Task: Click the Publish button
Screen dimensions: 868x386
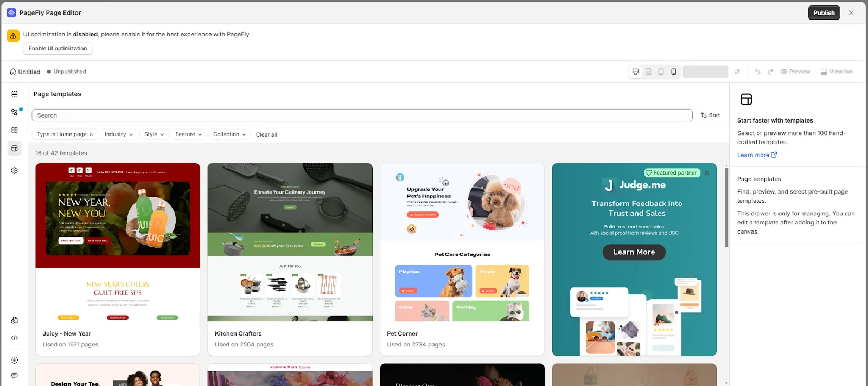Action: tap(824, 13)
